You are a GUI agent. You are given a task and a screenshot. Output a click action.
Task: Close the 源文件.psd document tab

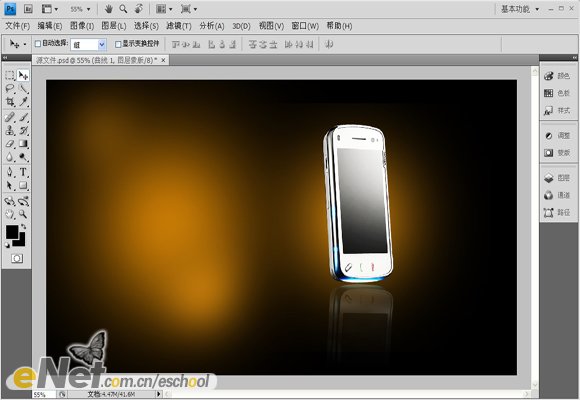pyautogui.click(x=163, y=60)
